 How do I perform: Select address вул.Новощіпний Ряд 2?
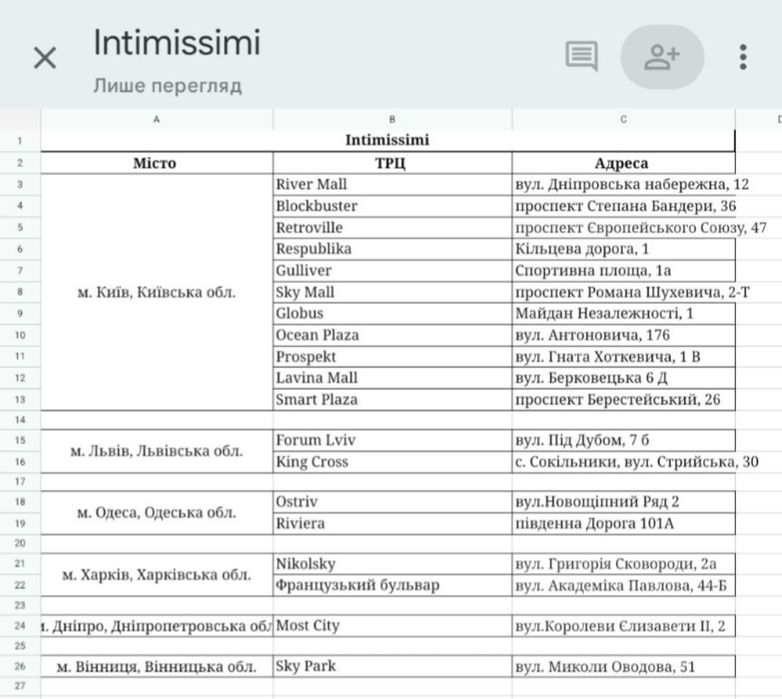coord(623,502)
